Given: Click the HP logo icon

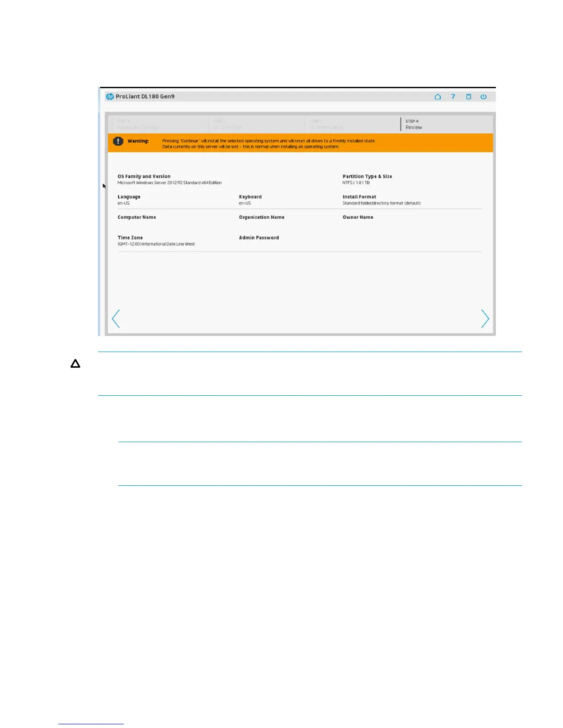Looking at the screenshot, I should (x=110, y=97).
